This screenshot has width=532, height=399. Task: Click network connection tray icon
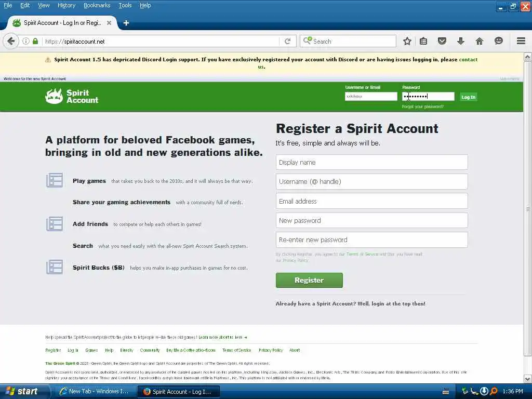(474, 392)
